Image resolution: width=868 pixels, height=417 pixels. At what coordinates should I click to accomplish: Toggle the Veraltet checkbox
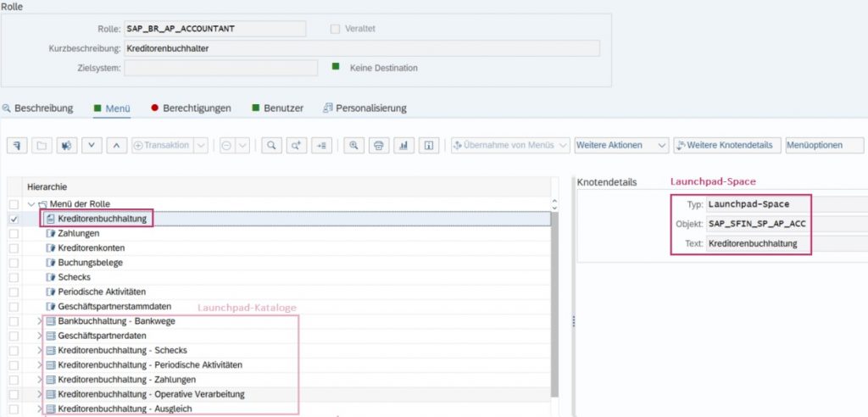coord(336,29)
